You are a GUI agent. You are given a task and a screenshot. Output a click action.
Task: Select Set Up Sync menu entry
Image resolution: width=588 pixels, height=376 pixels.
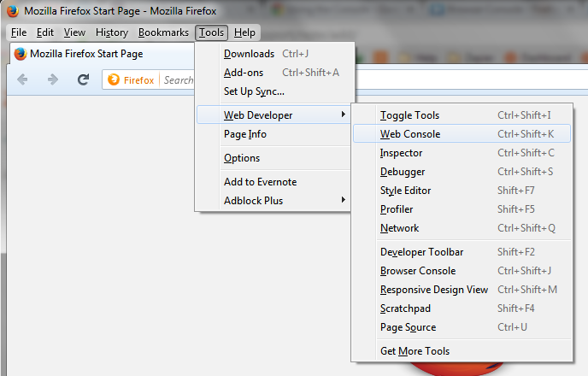(x=274, y=91)
